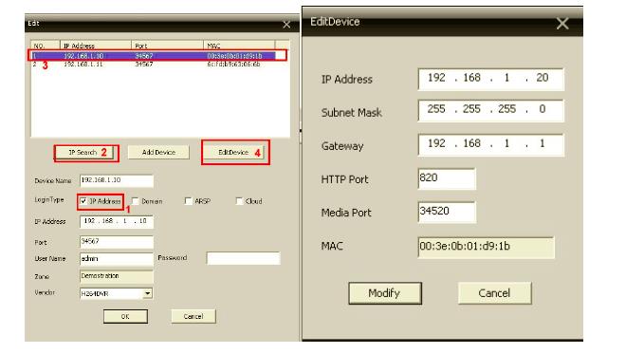Close the EditDevice dialog with X
The image size is (644, 354).
point(562,24)
